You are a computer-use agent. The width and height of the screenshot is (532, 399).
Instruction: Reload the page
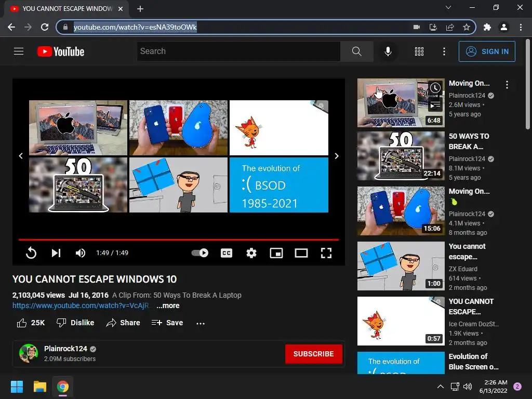click(45, 27)
